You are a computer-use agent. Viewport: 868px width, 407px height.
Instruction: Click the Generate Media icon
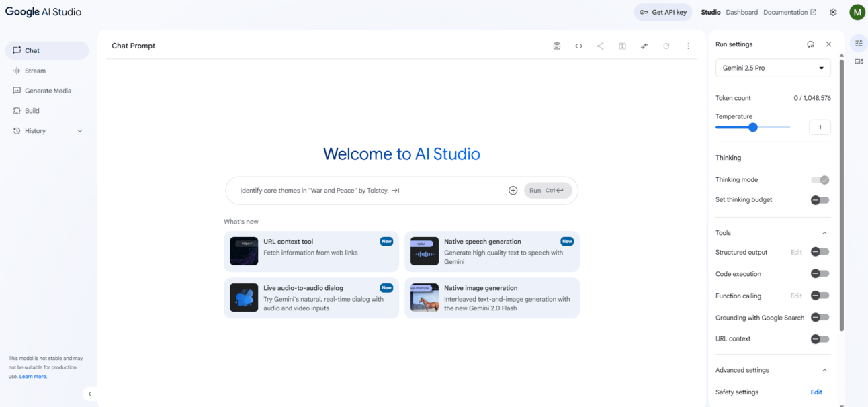[x=17, y=91]
